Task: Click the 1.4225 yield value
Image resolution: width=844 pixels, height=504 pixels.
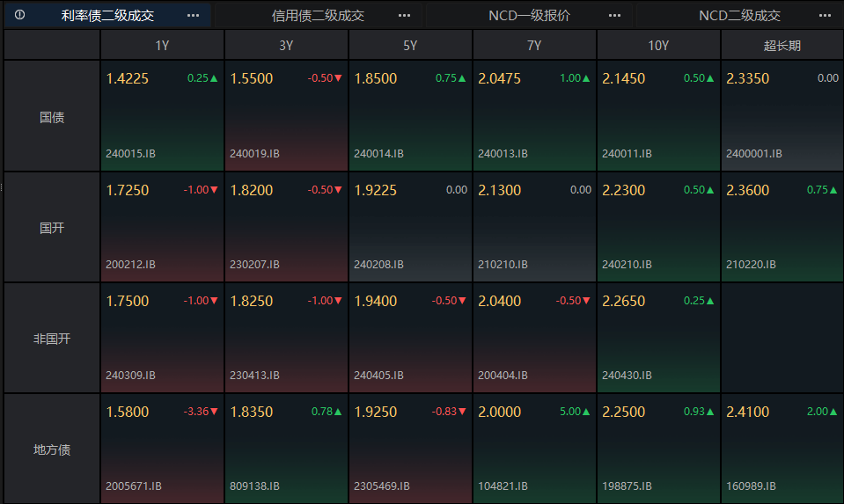Action: [127, 78]
